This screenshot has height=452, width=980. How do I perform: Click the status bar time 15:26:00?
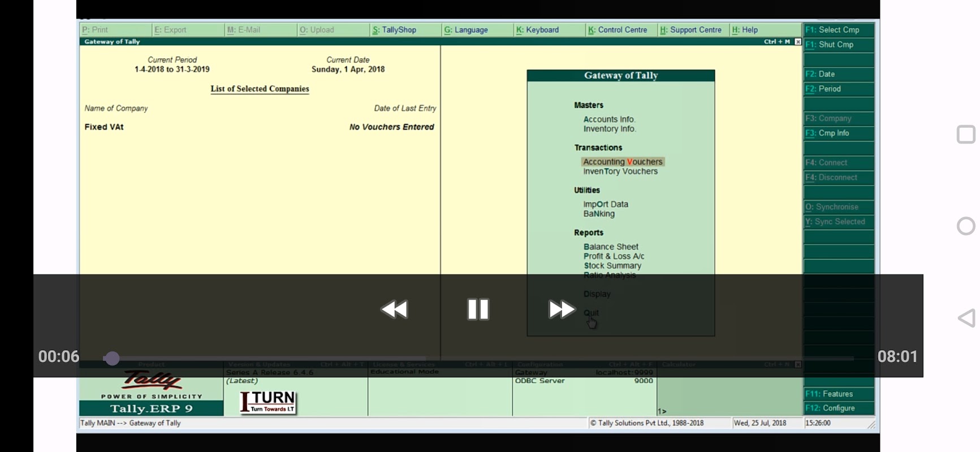point(818,423)
